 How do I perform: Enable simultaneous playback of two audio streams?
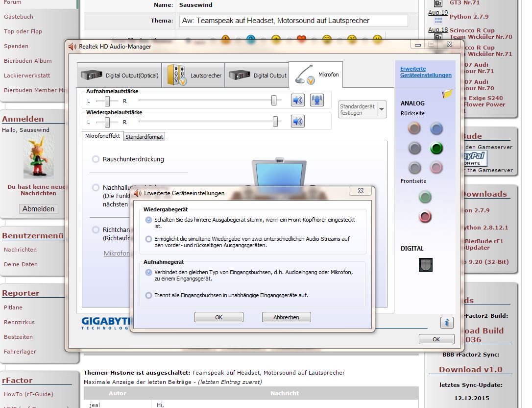click(149, 239)
